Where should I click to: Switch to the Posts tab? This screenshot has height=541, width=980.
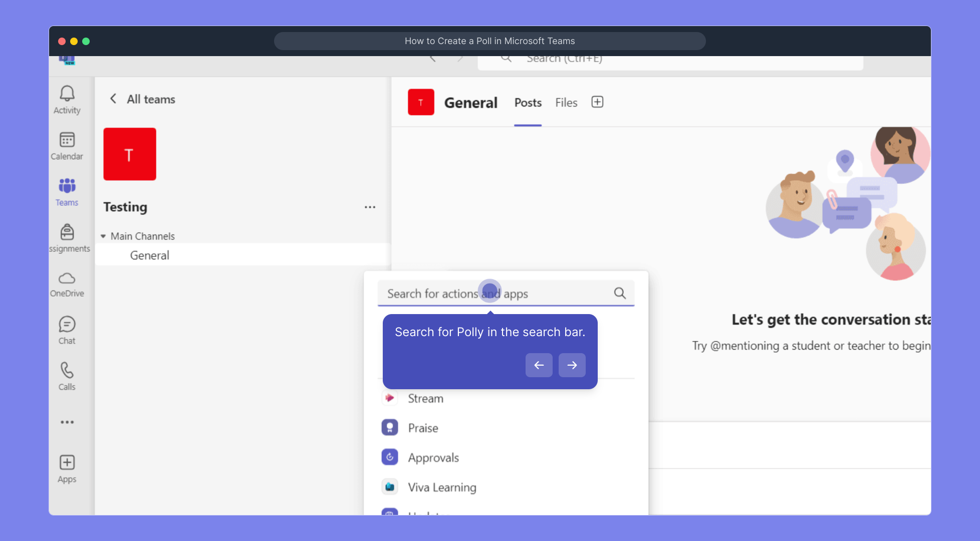[x=528, y=102]
